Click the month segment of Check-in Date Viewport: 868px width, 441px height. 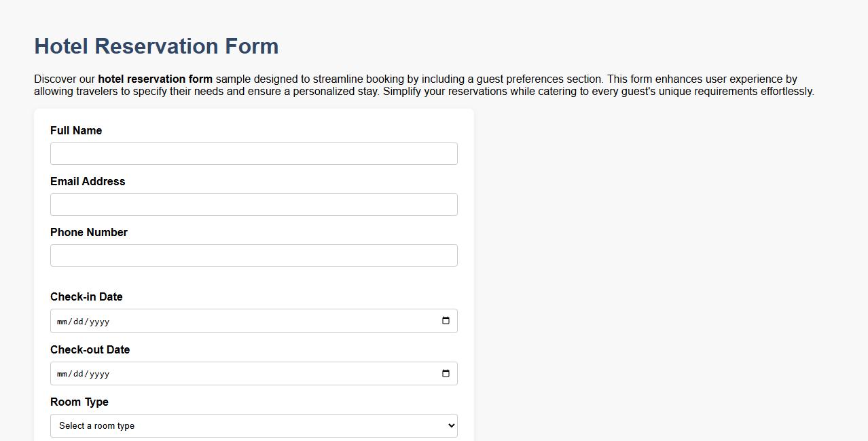63,320
